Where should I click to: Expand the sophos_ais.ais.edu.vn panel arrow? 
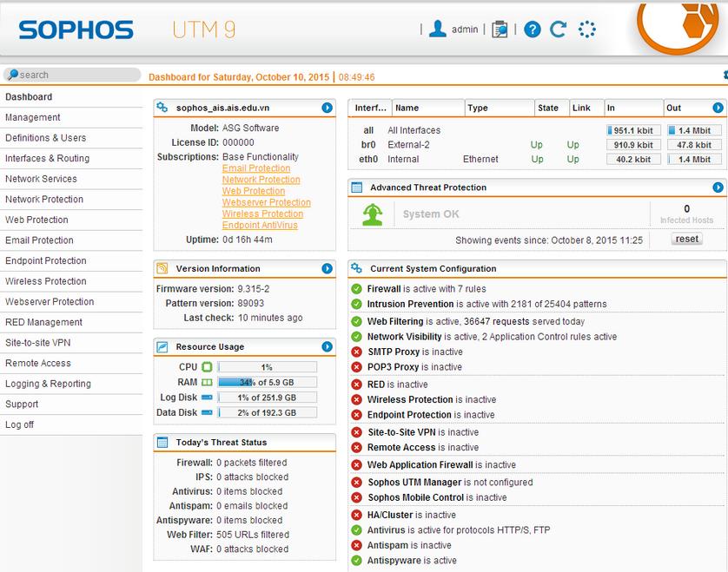pyautogui.click(x=327, y=108)
